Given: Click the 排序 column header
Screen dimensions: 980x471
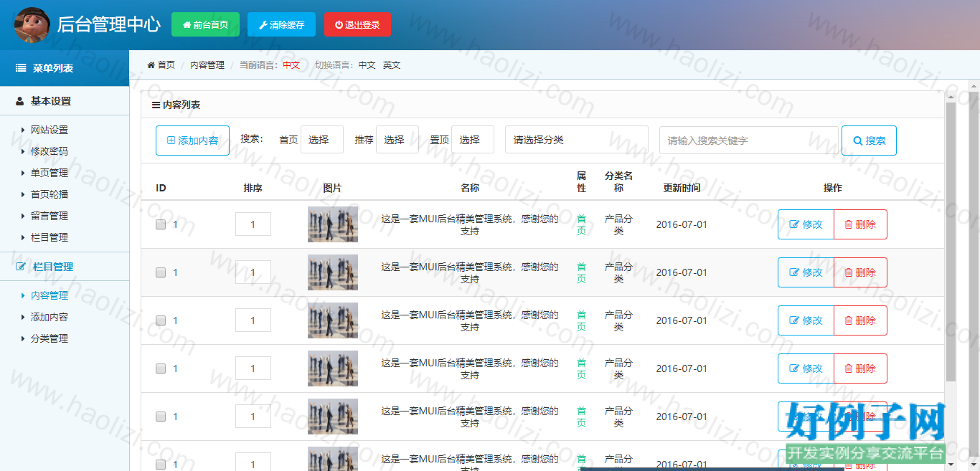Looking at the screenshot, I should tap(253, 188).
